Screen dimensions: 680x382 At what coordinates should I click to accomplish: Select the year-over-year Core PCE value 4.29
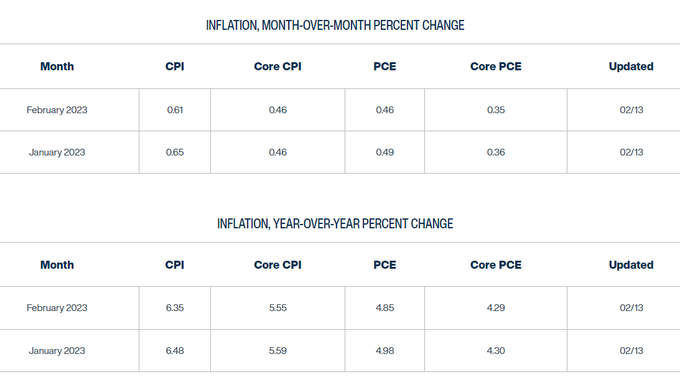pyautogui.click(x=496, y=307)
